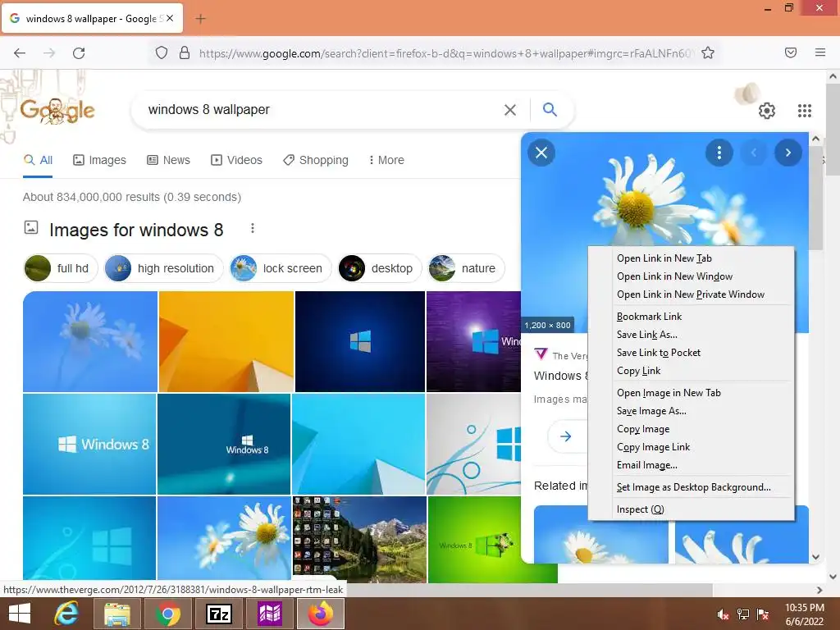Click the Firefox taskbar icon
This screenshot has width=840, height=630.
(x=321, y=614)
